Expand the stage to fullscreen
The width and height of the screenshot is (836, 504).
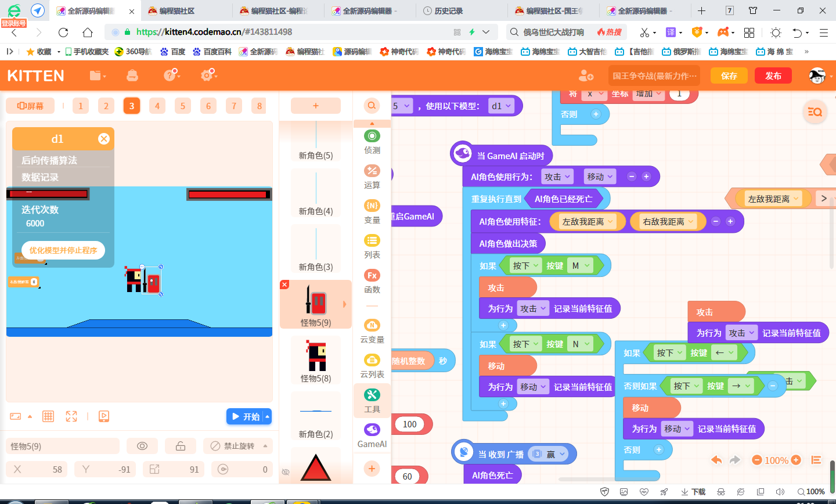pos(71,416)
